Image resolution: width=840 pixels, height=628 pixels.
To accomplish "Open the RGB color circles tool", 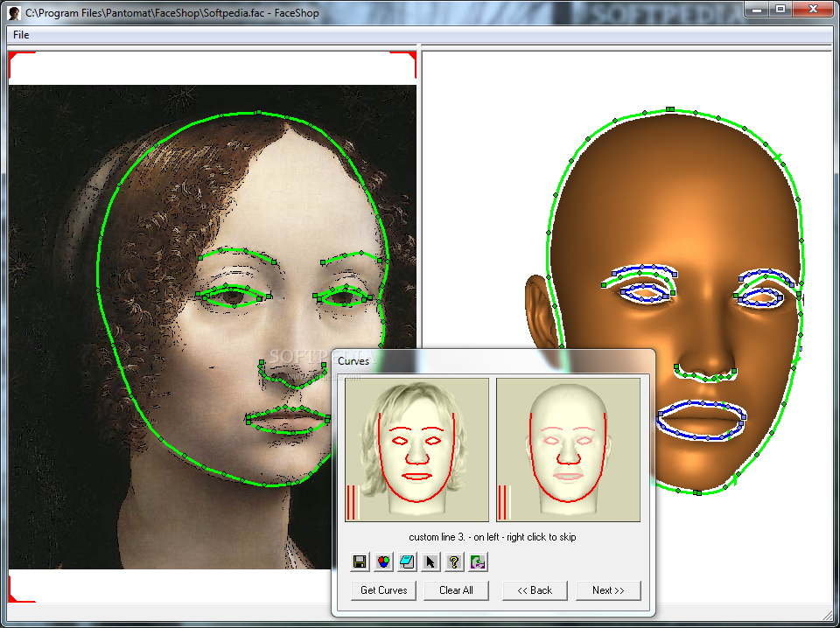I will (383, 562).
